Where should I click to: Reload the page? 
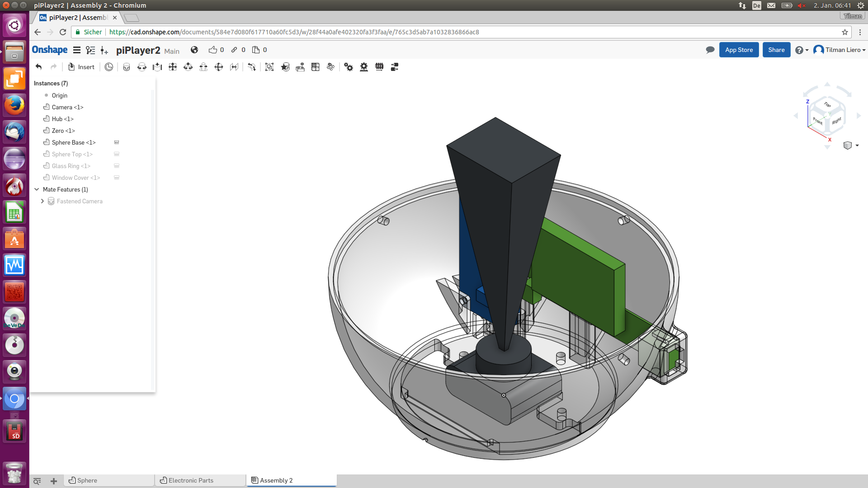click(x=63, y=32)
